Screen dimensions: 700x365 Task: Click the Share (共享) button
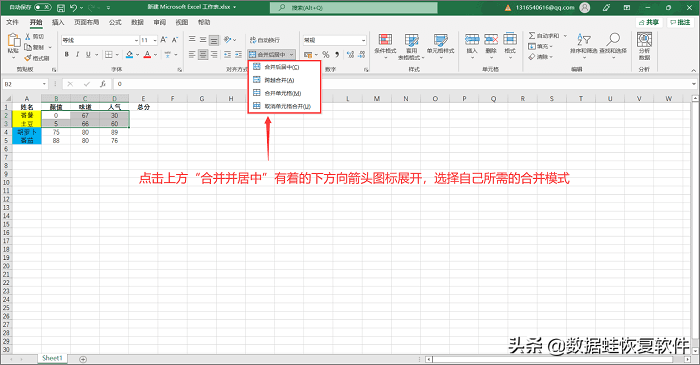click(649, 22)
